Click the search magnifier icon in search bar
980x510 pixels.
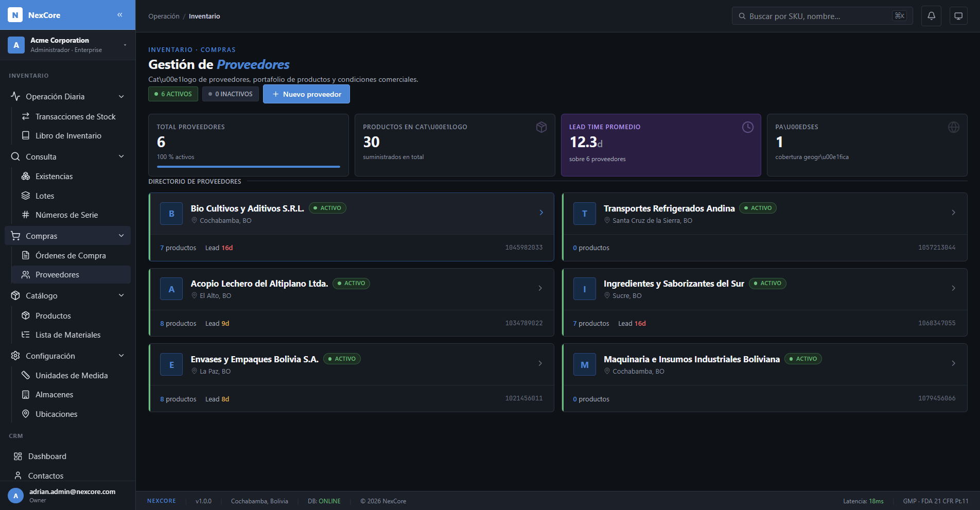(742, 16)
